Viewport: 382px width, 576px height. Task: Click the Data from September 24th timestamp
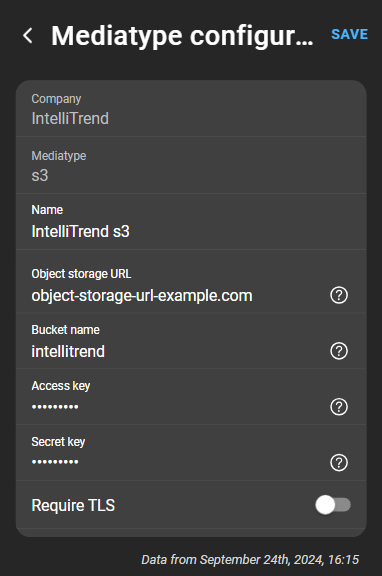click(x=250, y=559)
